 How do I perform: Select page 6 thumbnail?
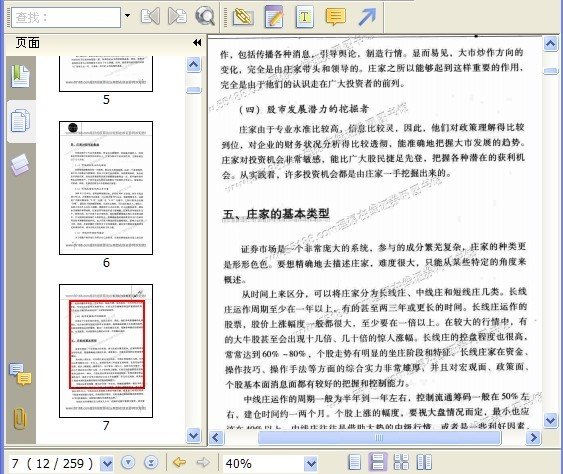[106, 188]
